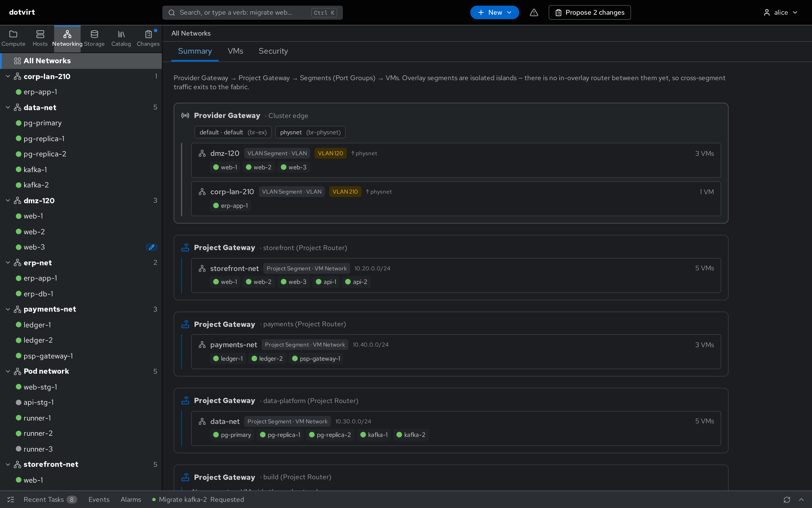Screen dimensions: 812x508
Task: Select the Summary tab
Action: 195,51
